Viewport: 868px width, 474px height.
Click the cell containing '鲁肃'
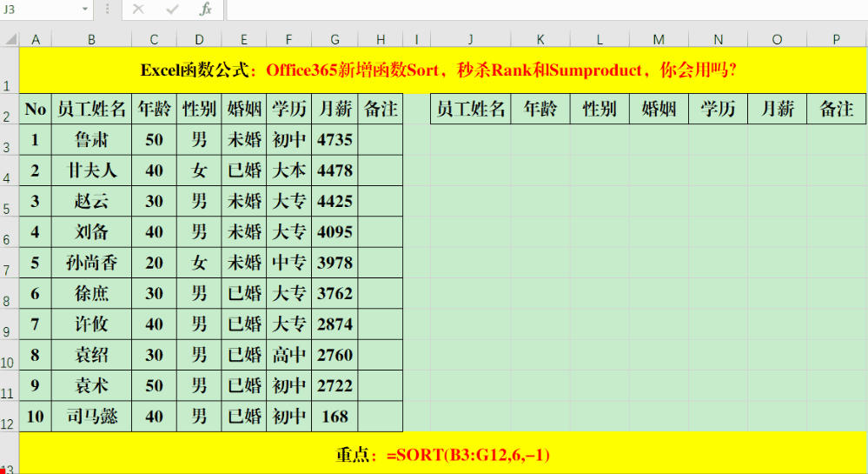coord(91,139)
